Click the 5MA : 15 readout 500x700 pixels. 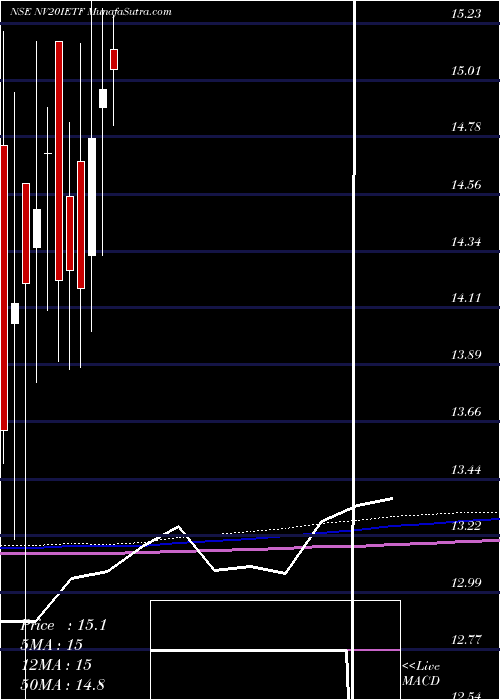point(52,645)
